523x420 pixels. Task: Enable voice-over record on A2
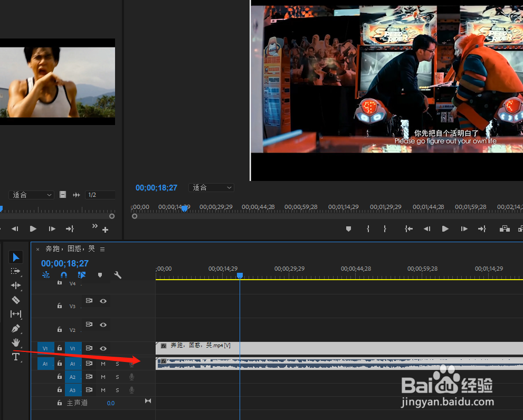[x=132, y=377]
